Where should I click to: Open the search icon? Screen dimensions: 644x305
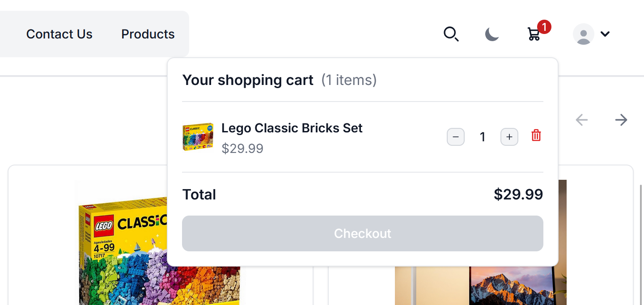point(451,34)
